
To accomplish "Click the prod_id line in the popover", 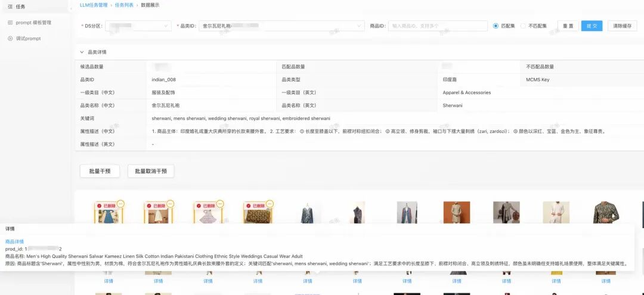I will coord(33,249).
